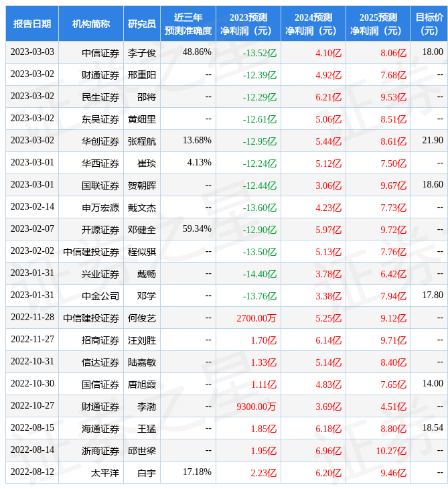Click the 近三年预测准确度 column header
This screenshot has height=489, width=448.
click(x=188, y=23)
